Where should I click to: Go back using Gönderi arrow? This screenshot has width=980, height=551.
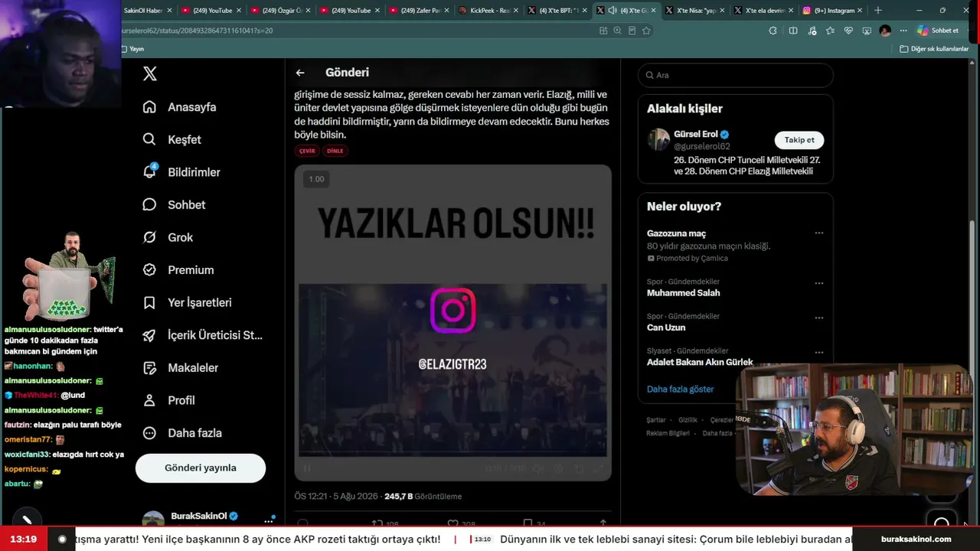tap(300, 73)
